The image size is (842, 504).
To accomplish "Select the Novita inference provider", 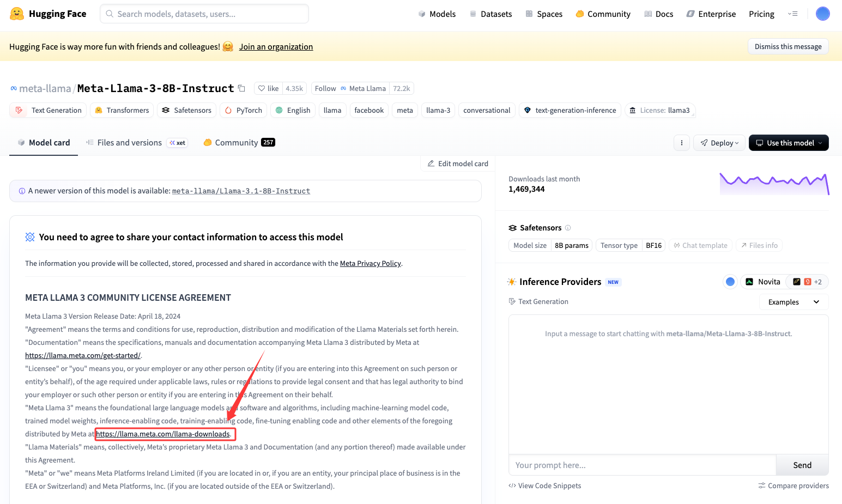I will pos(763,282).
